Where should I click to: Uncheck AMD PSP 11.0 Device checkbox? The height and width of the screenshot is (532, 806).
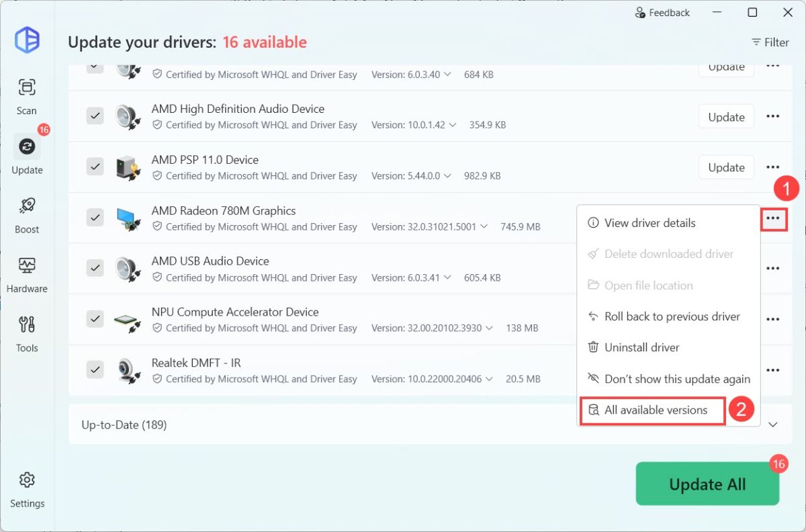click(x=95, y=167)
